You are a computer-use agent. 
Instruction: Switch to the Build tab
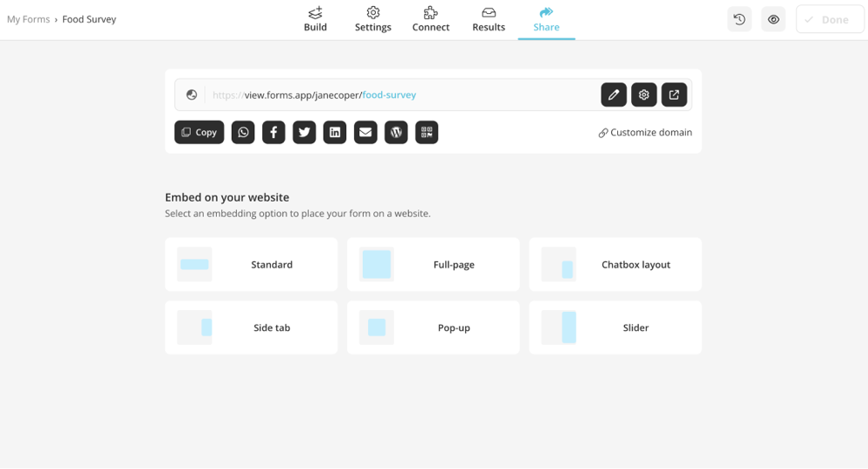(x=316, y=20)
